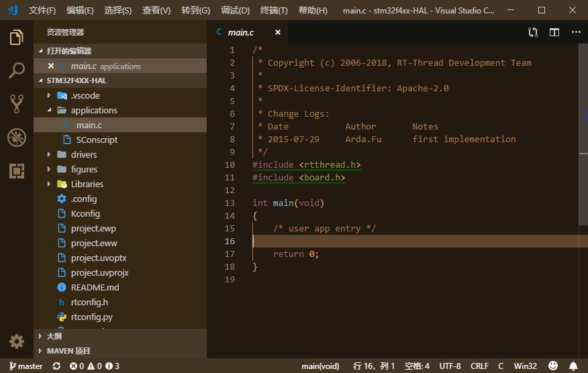Click the 行 16, 列 1 position indicator
The height and width of the screenshot is (373, 588).
point(373,366)
